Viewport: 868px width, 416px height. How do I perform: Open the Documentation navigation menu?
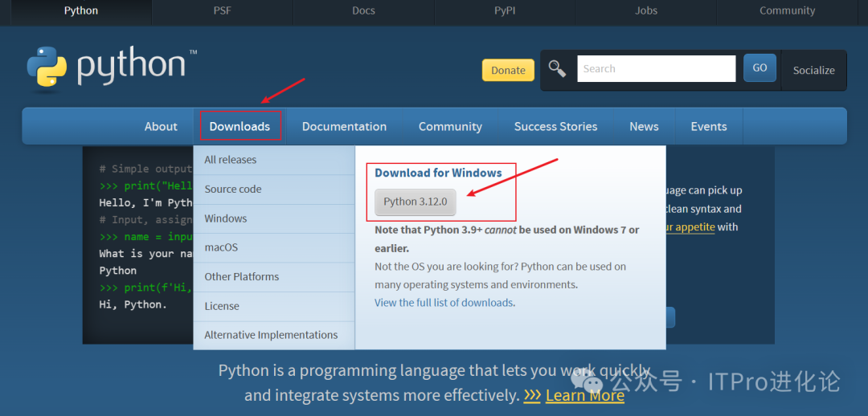pyautogui.click(x=344, y=126)
